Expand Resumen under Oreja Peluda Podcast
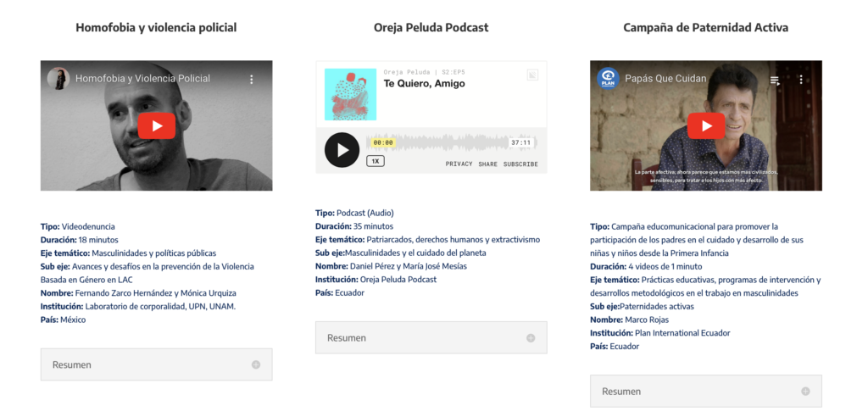The image size is (868, 417). (431, 337)
